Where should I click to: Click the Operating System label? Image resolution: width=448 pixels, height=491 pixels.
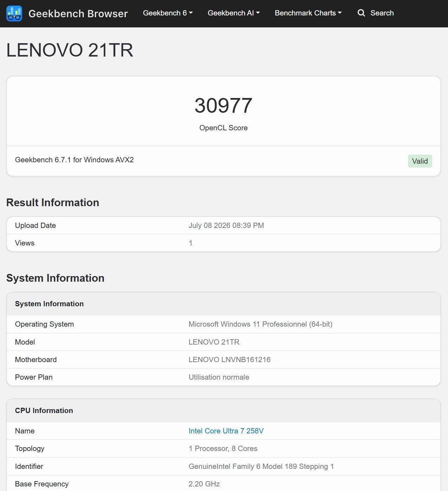[x=44, y=324]
